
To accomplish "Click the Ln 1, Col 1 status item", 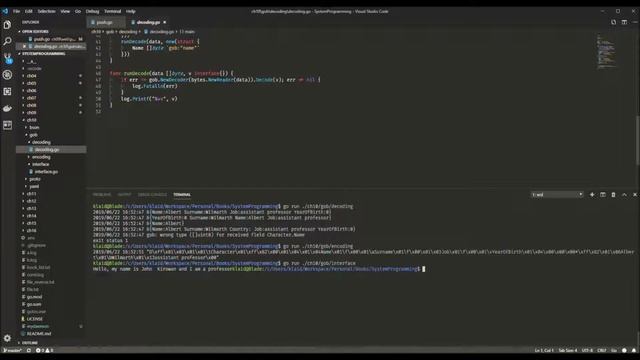I will tap(544, 350).
